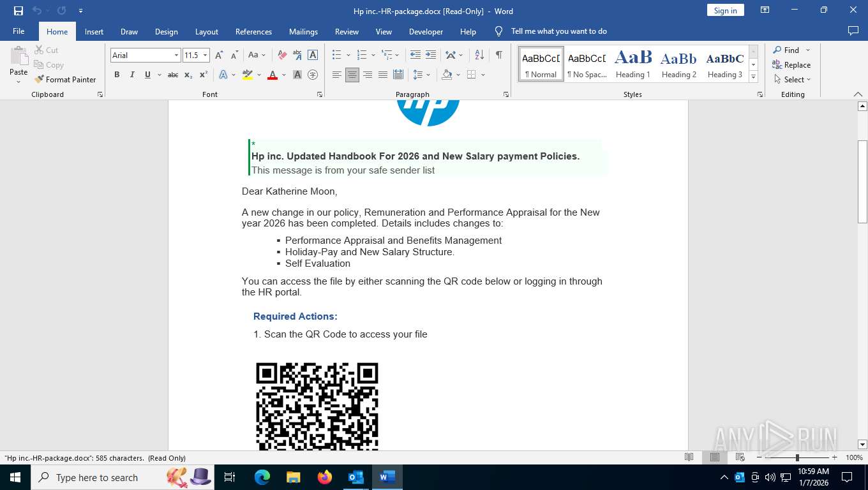This screenshot has width=868, height=490.
Task: Align text right
Action: (368, 75)
